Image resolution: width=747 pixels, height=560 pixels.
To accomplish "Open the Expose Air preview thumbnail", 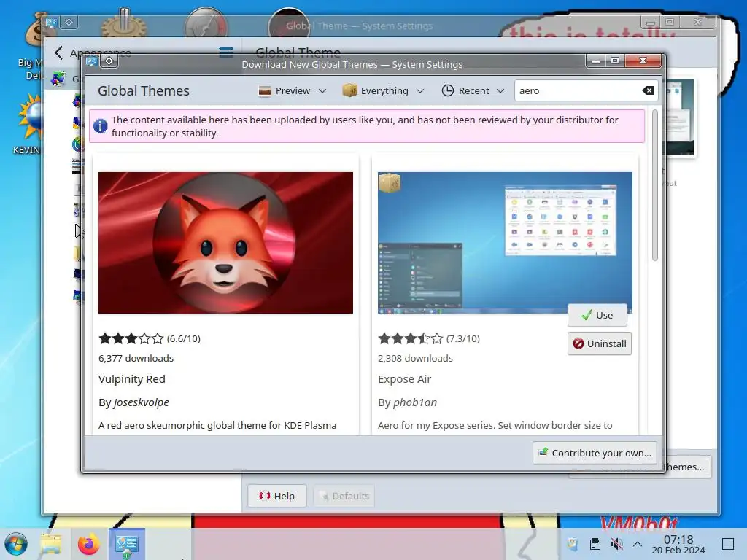I will (x=505, y=243).
